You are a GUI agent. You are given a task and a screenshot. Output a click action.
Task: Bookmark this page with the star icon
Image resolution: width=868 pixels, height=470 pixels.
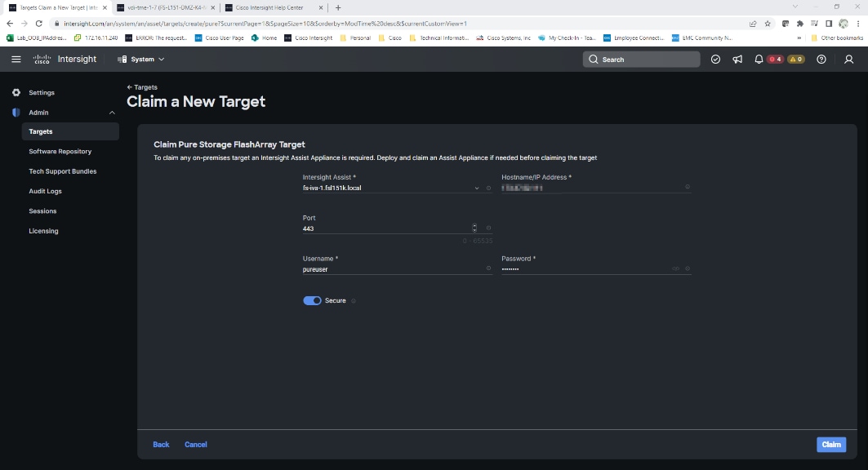click(768, 24)
